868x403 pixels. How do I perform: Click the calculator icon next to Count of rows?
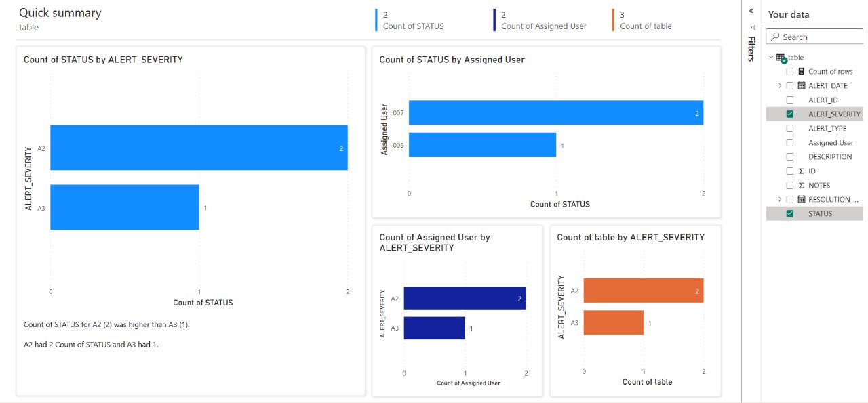tap(801, 70)
